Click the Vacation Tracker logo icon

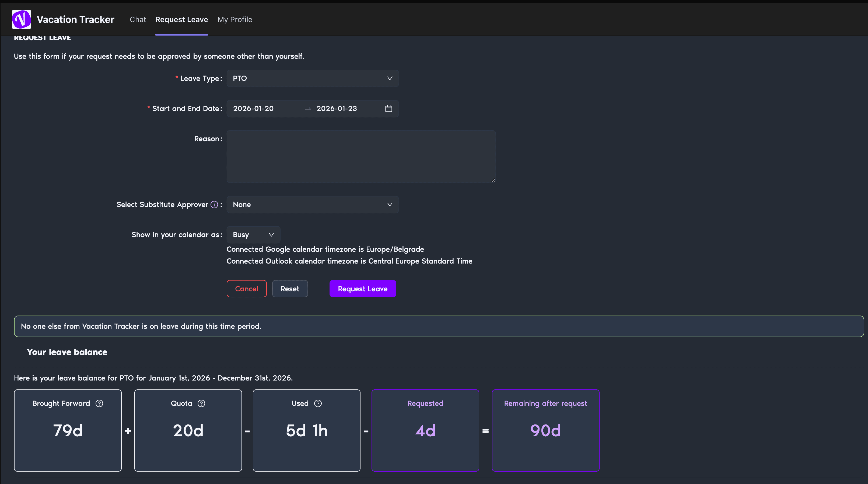[21, 19]
